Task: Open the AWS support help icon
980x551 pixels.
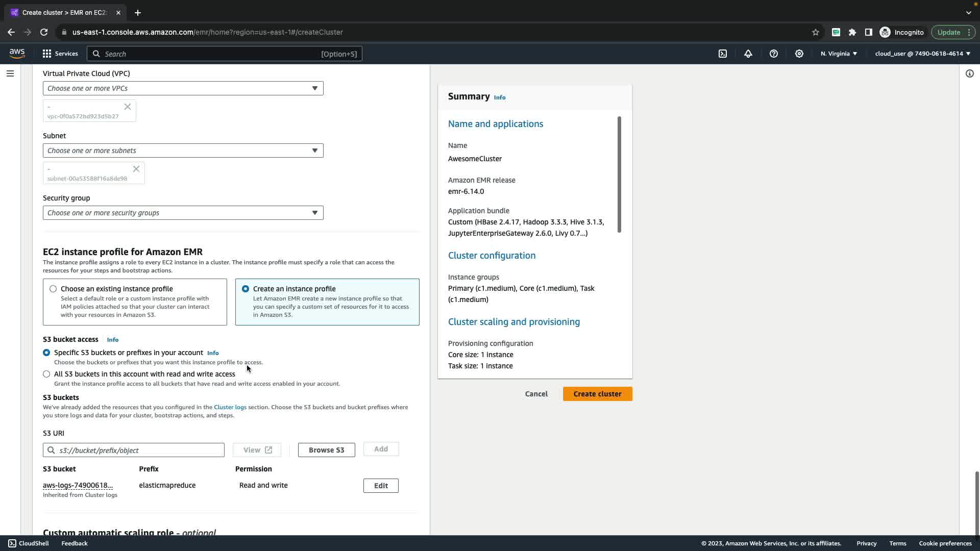Action: (774, 54)
